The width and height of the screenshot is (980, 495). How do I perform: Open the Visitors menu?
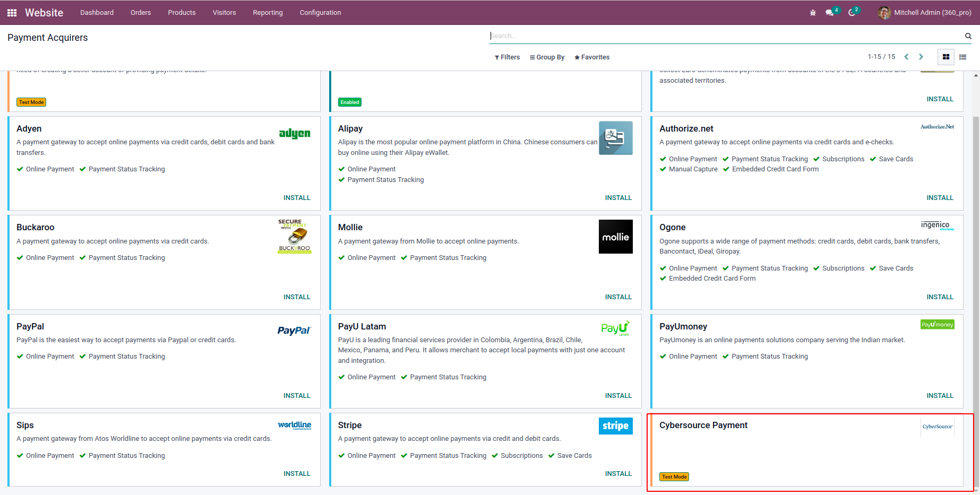tap(225, 13)
